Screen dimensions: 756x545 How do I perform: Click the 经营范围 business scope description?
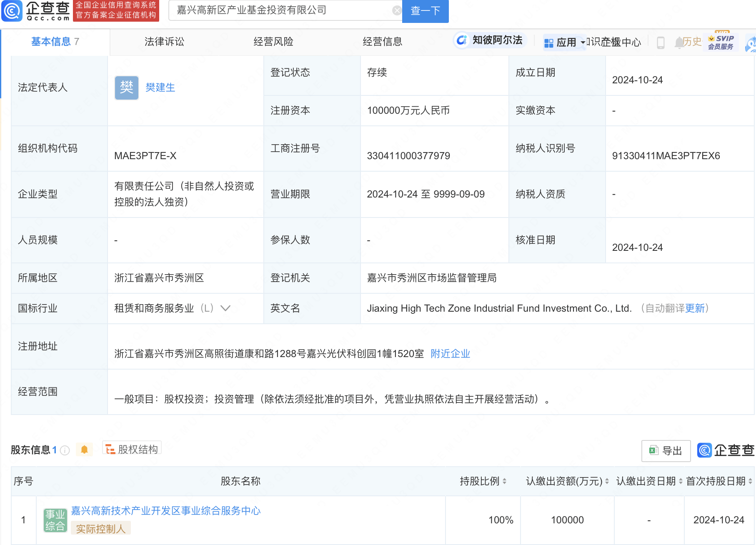(x=332, y=399)
